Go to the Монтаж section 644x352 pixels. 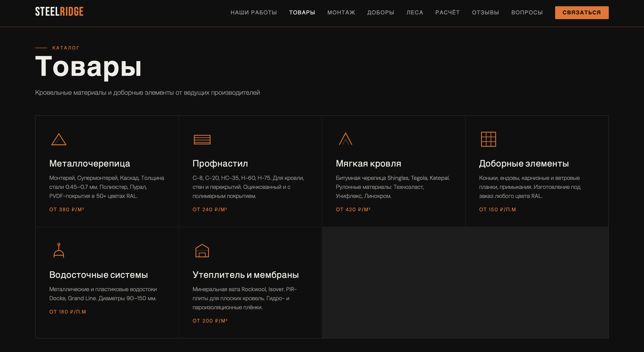point(341,12)
